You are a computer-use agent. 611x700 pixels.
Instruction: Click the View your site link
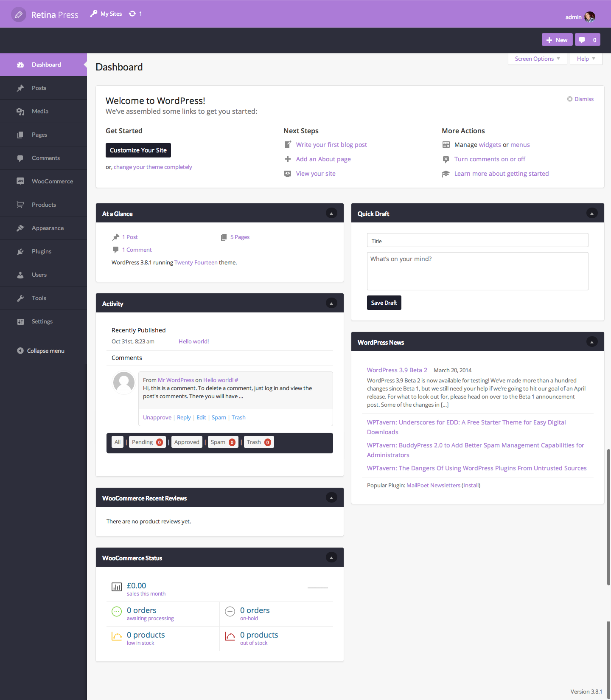(x=316, y=174)
